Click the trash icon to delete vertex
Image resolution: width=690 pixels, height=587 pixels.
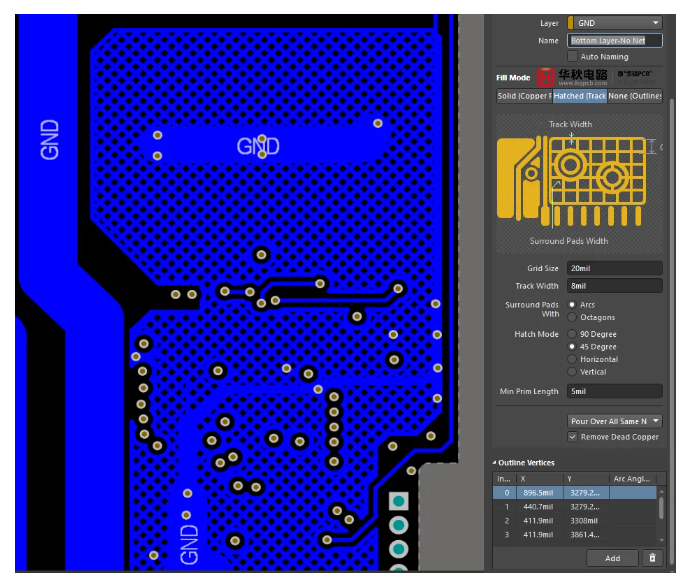point(652,558)
